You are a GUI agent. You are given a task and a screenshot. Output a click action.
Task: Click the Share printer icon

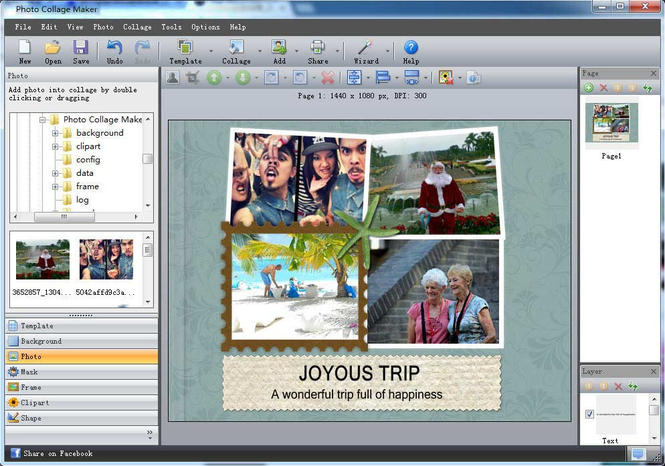pos(318,47)
